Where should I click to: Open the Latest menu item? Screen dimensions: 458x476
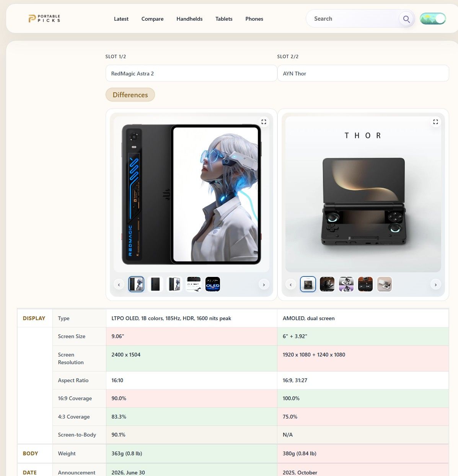(121, 19)
